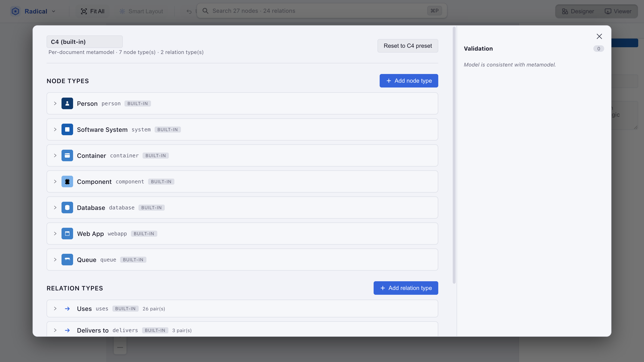Click Reset to C4 preset button

(407, 46)
